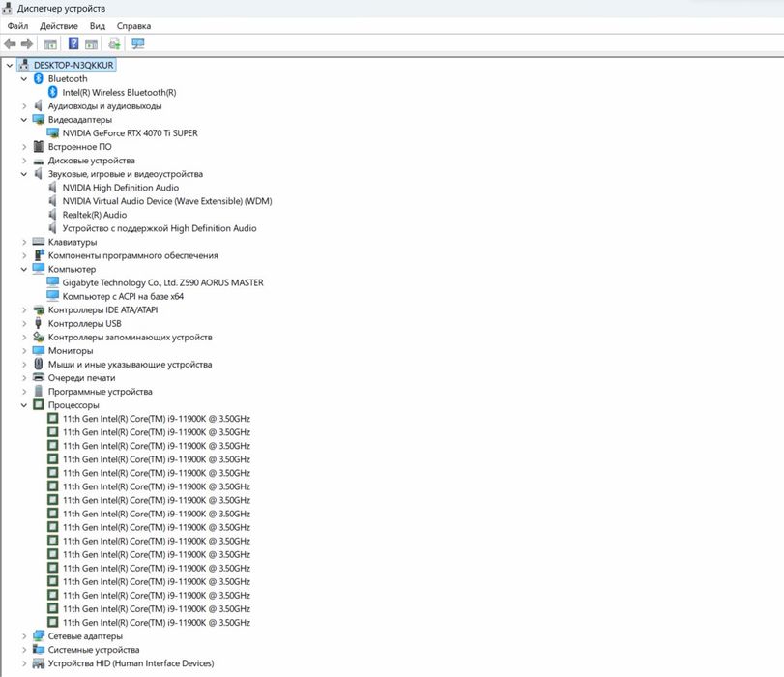The image size is (784, 677).
Task: Select Gigabyte Technology Z590 AORUS MASTER entry
Action: click(x=162, y=282)
